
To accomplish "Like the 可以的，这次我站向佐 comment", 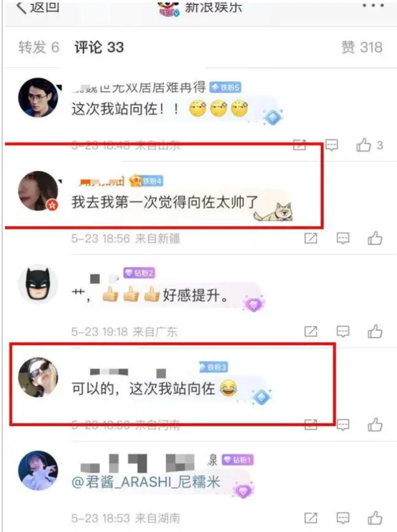I will (375, 425).
